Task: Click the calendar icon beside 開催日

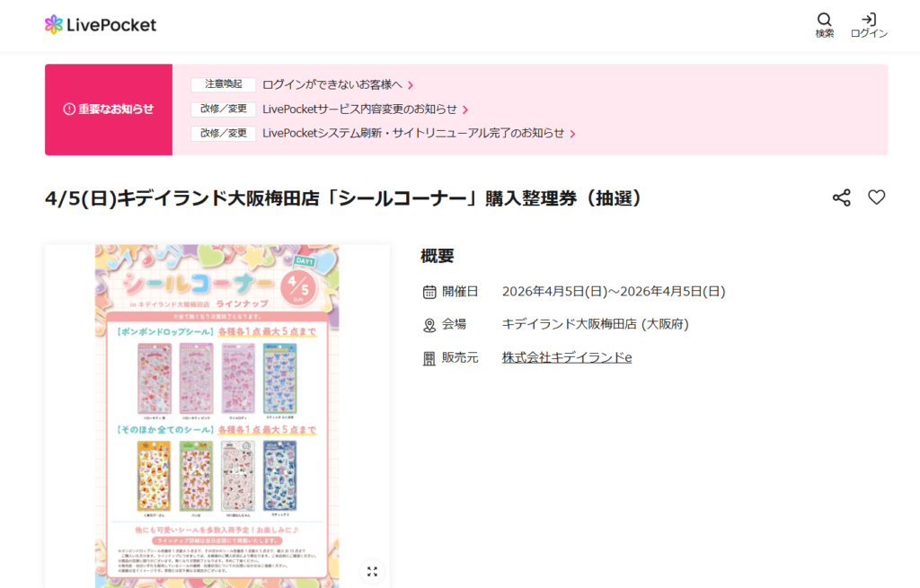Action: click(x=429, y=292)
